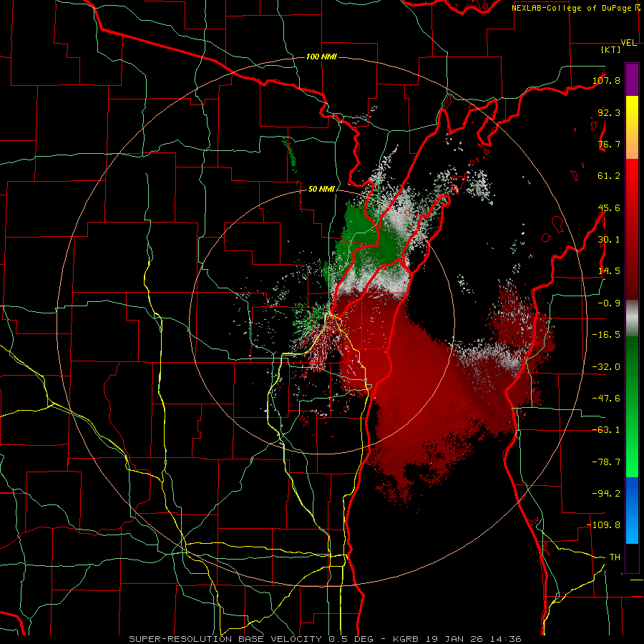Click the 92.3 velocity scale value

pyautogui.click(x=609, y=112)
